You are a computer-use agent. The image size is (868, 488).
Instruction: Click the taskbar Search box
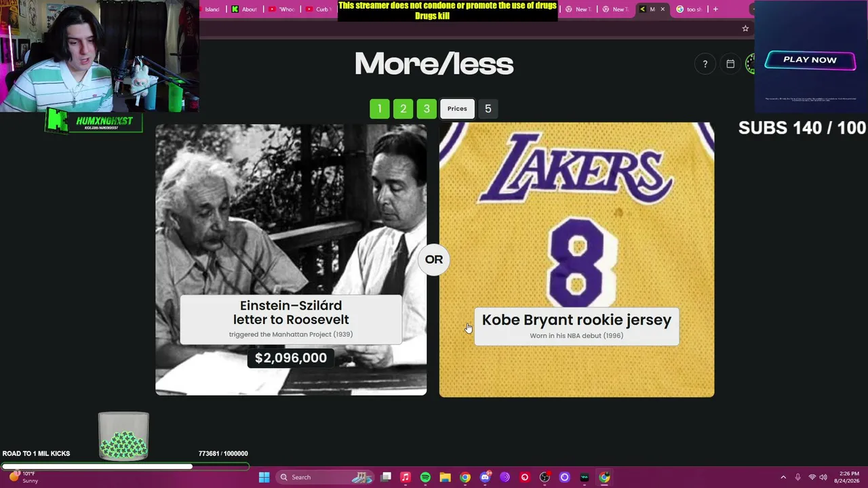tap(324, 477)
